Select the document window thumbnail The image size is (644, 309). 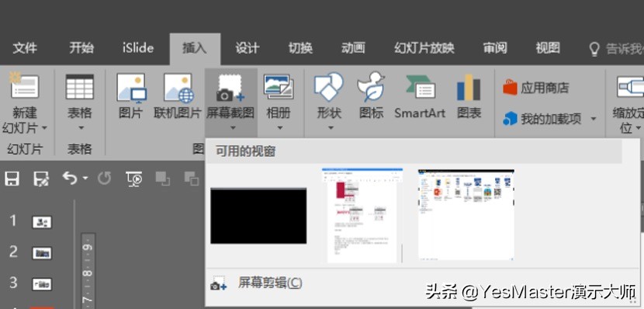pos(362,215)
